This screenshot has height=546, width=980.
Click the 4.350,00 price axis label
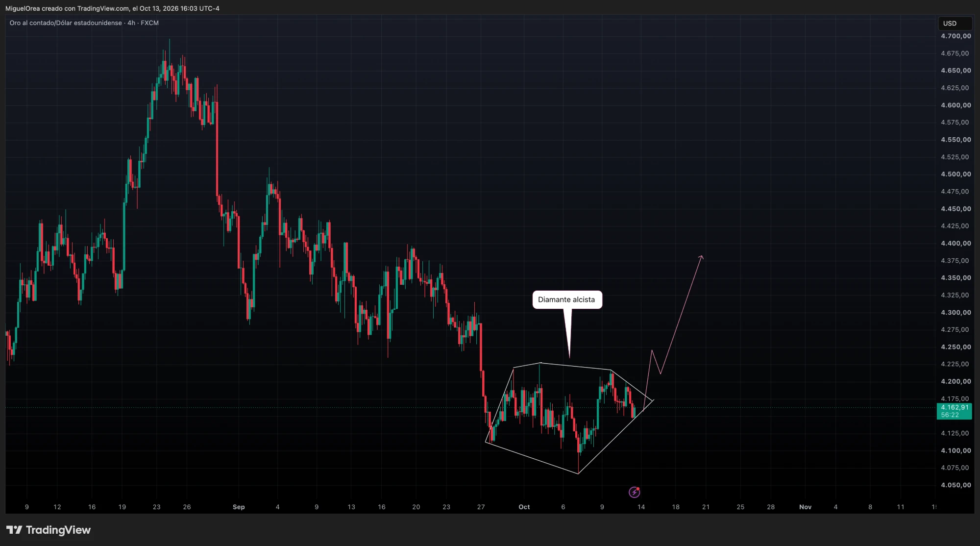point(955,277)
